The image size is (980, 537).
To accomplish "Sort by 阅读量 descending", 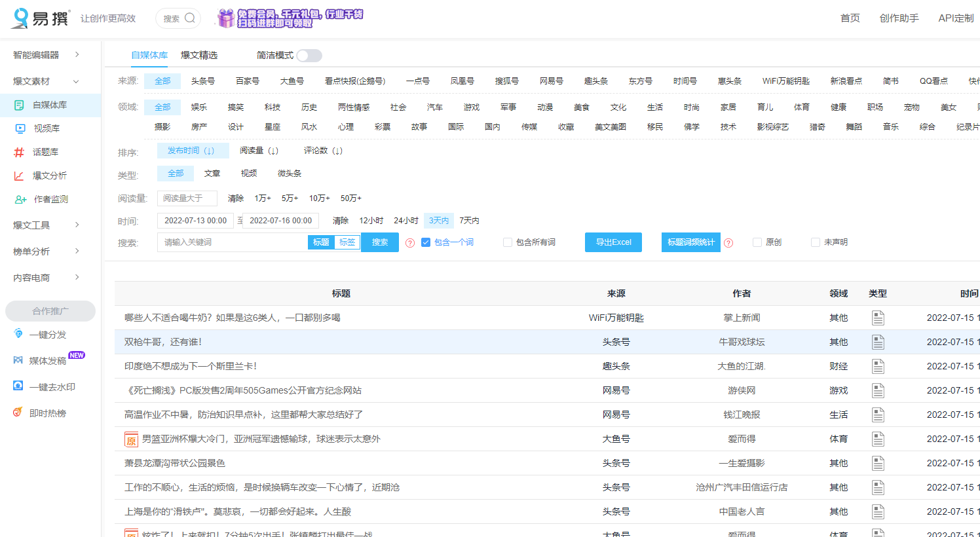I will point(259,151).
